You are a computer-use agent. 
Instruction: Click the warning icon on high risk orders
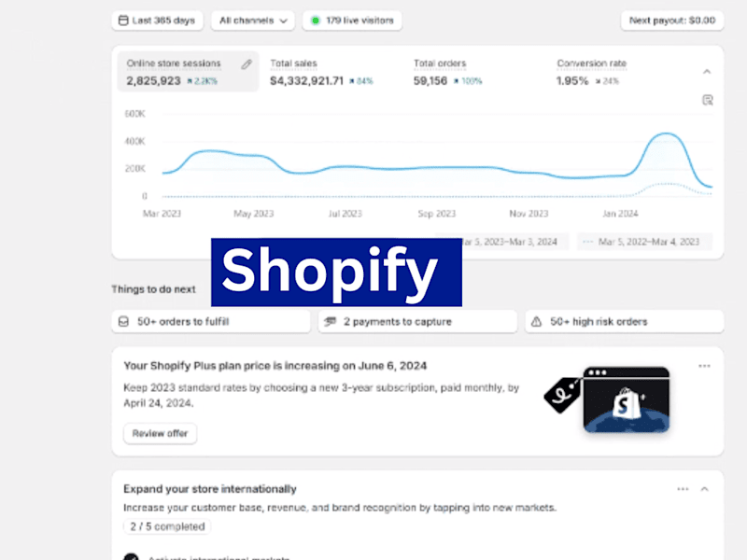[x=536, y=321]
